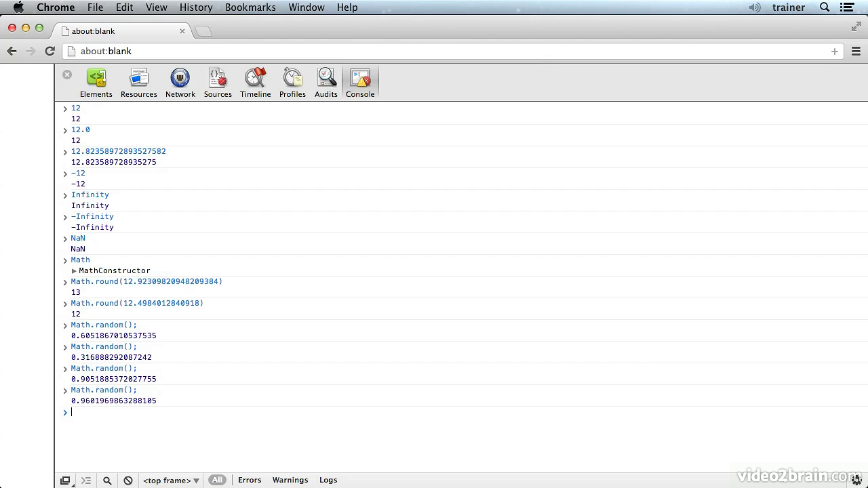Click the NaN input line
Screen dimensions: 868x488
point(78,238)
